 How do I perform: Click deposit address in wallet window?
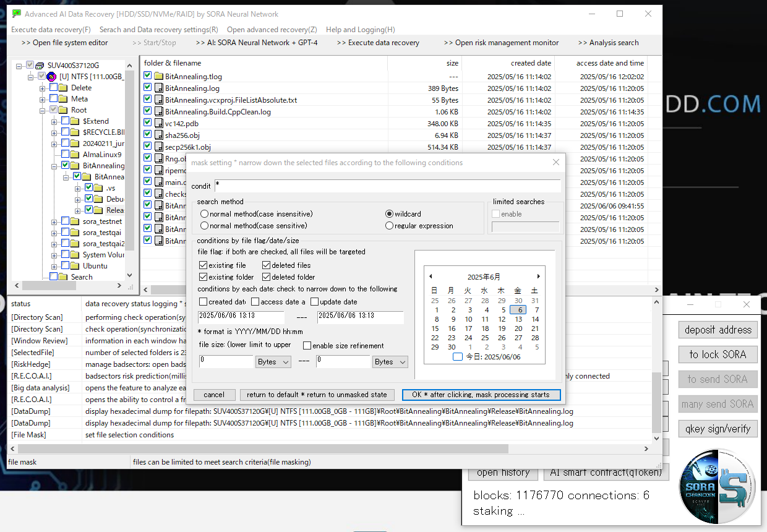point(718,330)
